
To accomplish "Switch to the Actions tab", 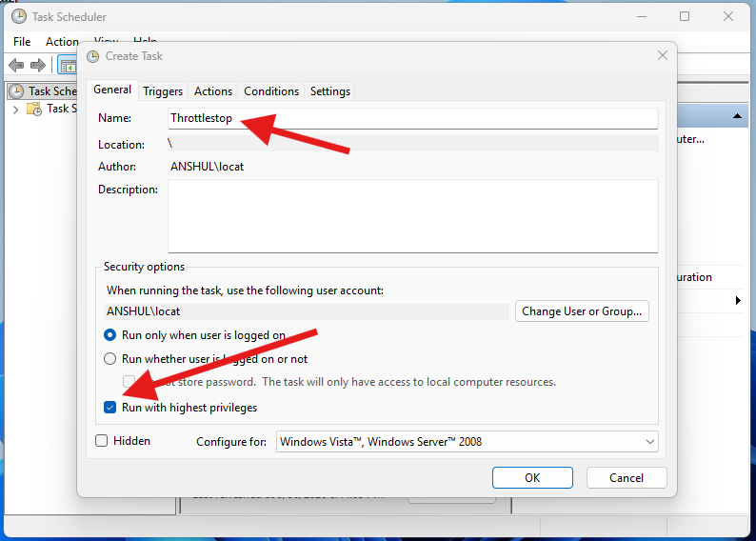I will click(x=213, y=91).
